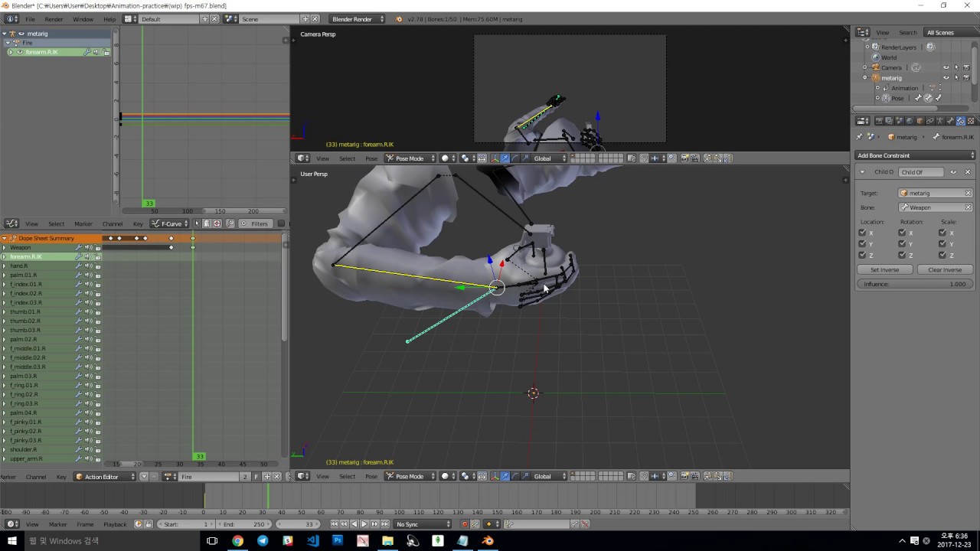Open the Render menu

coord(54,18)
